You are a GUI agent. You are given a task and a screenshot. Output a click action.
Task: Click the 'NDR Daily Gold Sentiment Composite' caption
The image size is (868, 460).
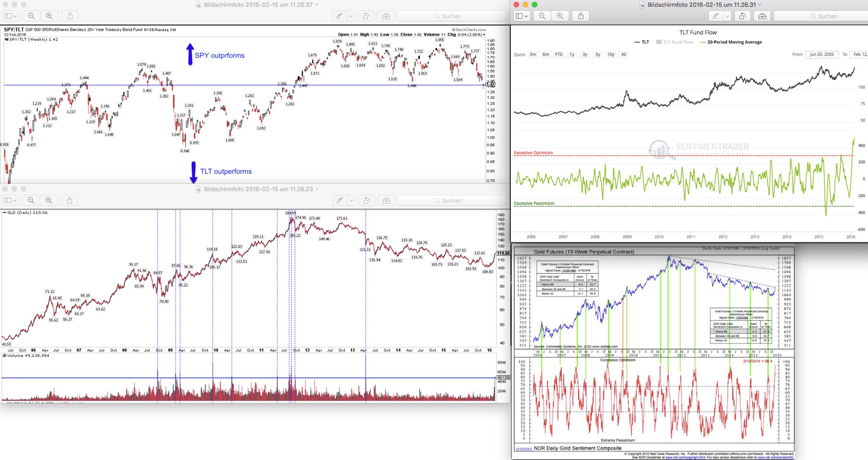577,448
